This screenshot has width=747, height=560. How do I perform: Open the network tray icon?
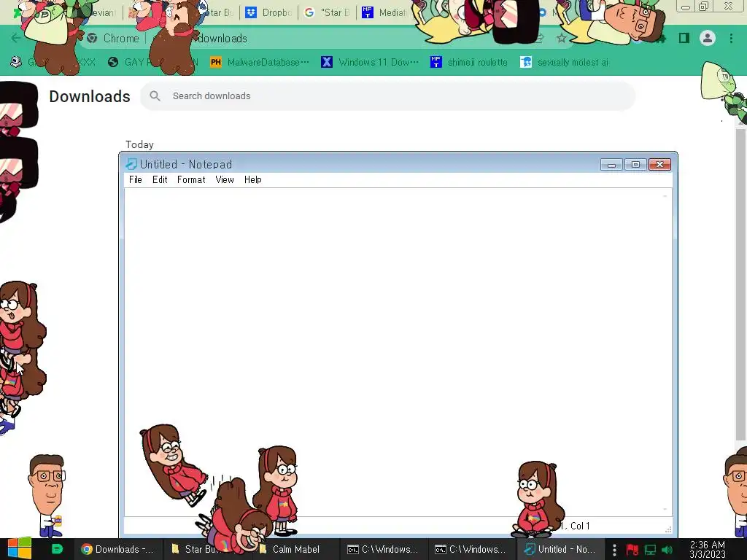coord(650,550)
